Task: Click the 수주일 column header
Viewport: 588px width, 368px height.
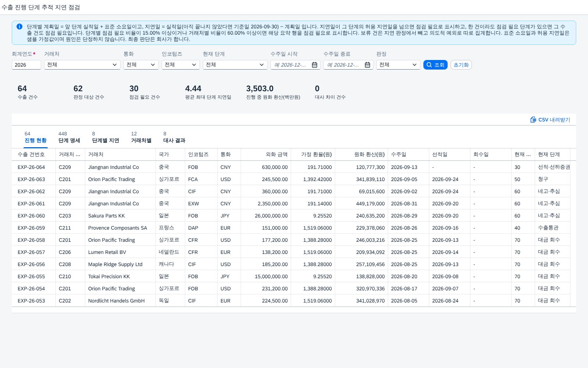Action: (409, 155)
